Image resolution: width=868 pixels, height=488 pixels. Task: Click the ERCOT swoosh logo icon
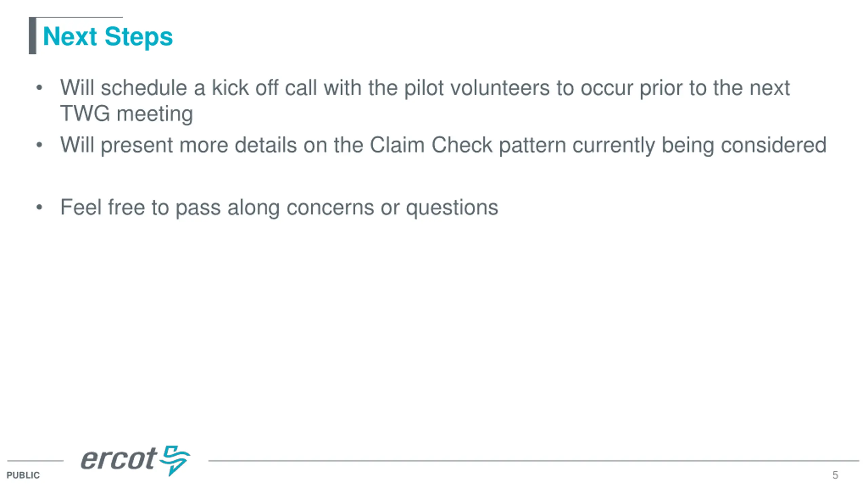coord(175,460)
